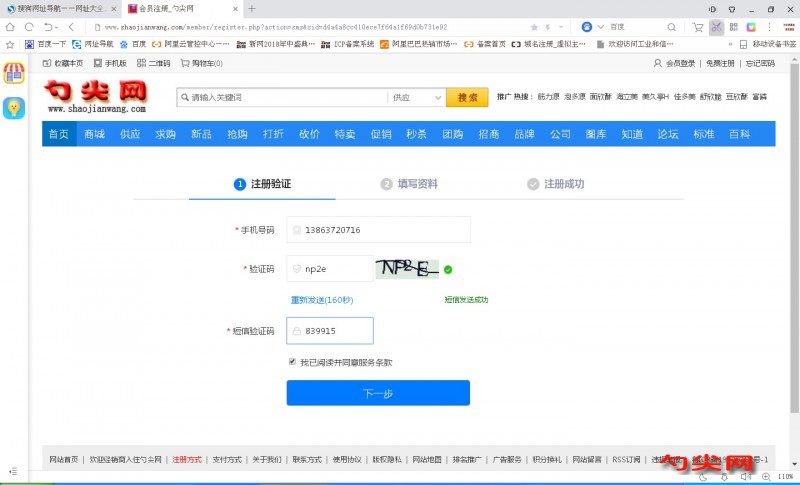
Task: Uncheck the agree to service terms checkbox
Action: coord(292,362)
